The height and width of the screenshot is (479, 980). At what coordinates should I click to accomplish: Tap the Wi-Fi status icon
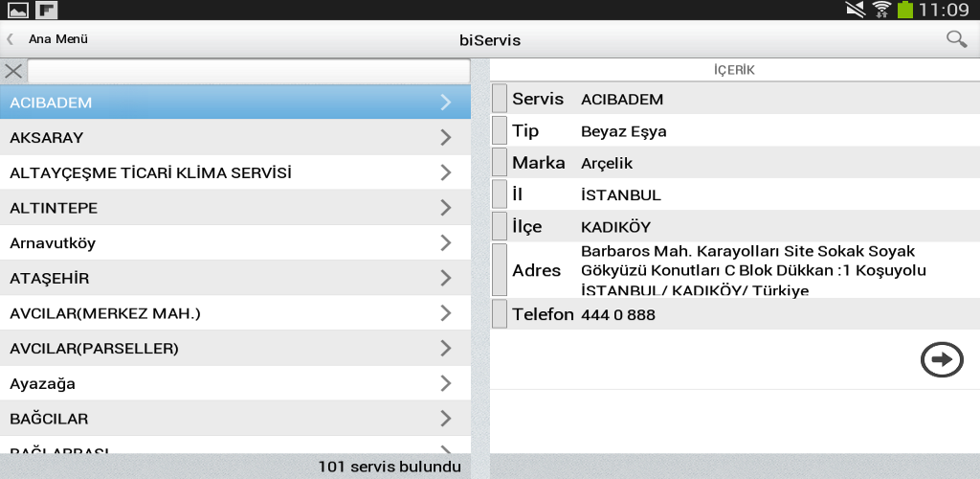click(x=881, y=11)
